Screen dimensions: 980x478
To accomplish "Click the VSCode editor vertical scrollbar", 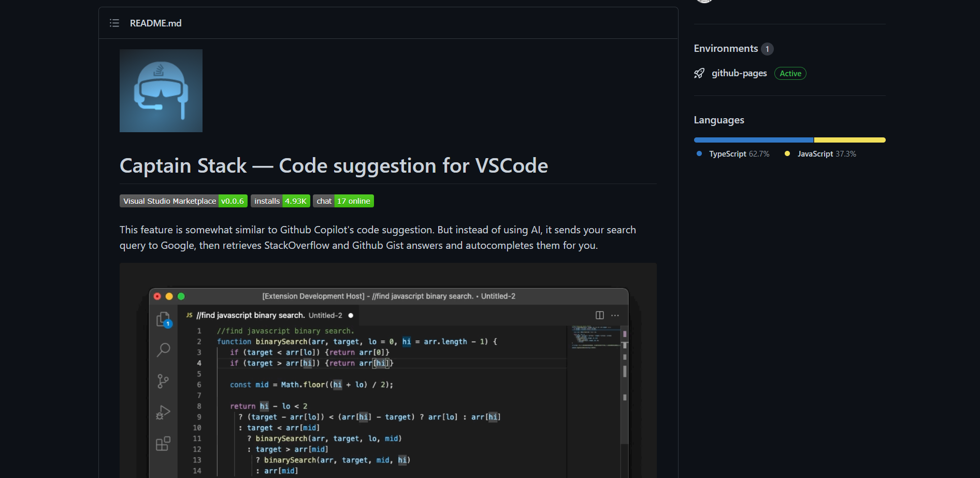I will click(x=625, y=385).
